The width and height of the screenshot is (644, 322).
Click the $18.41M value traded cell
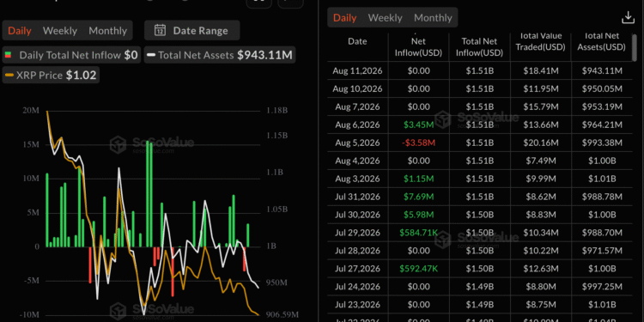point(541,70)
